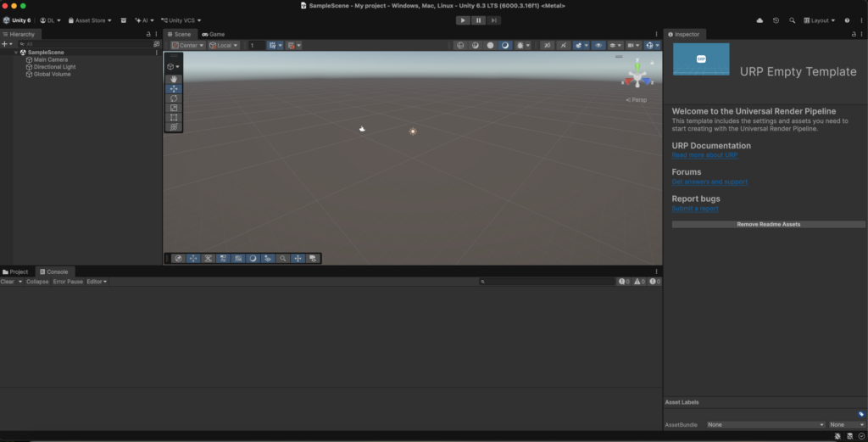Click the scene orientation gizmo

point(637,76)
